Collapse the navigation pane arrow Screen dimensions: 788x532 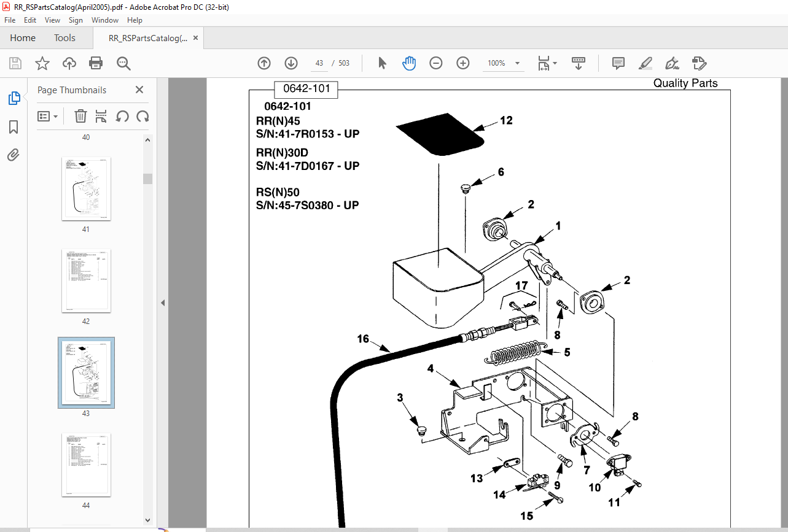pos(163,303)
